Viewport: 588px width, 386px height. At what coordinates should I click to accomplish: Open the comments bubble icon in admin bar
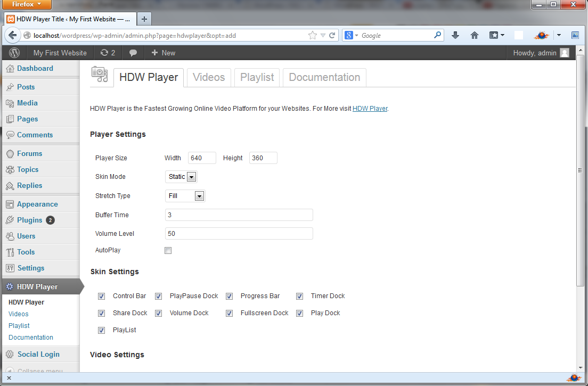coord(133,53)
